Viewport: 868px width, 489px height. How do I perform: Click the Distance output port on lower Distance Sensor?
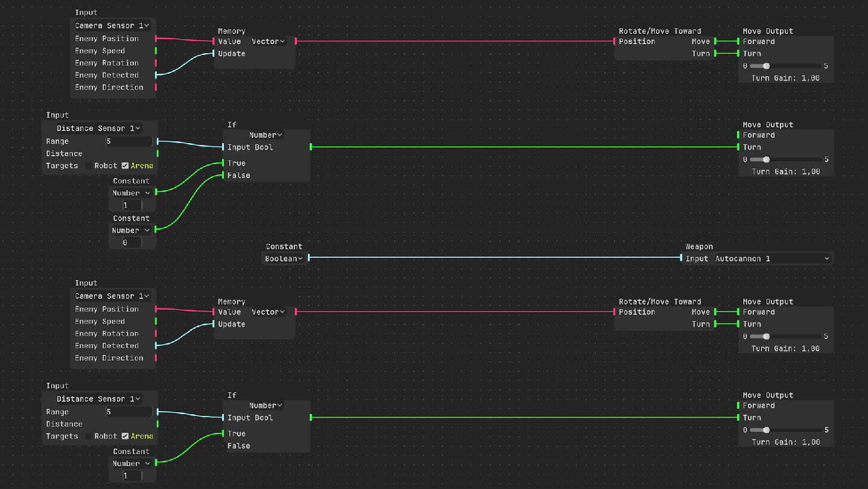click(x=158, y=424)
